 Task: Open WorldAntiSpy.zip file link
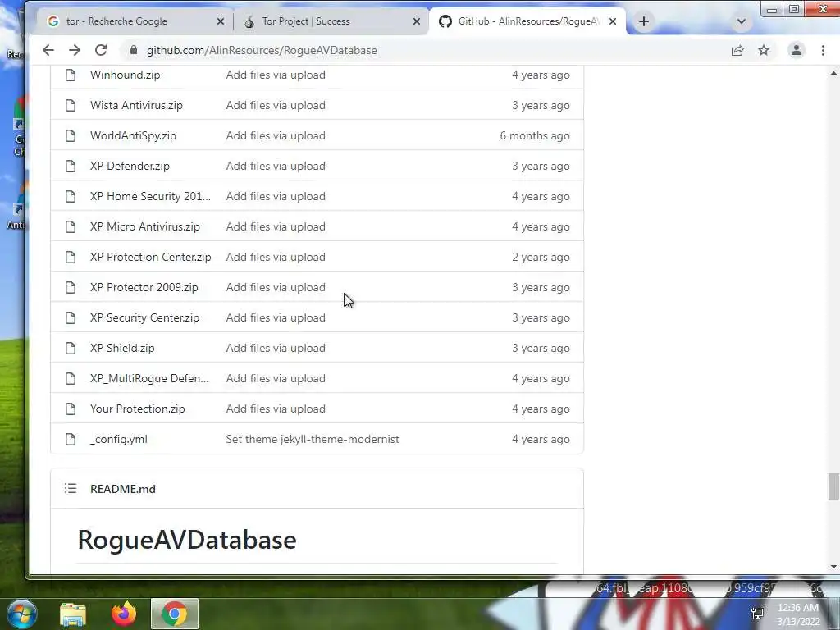pyautogui.click(x=133, y=135)
